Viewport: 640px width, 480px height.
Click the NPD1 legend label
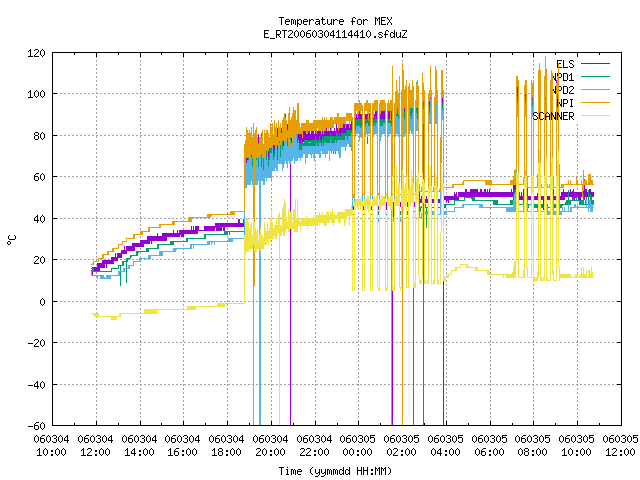point(563,77)
